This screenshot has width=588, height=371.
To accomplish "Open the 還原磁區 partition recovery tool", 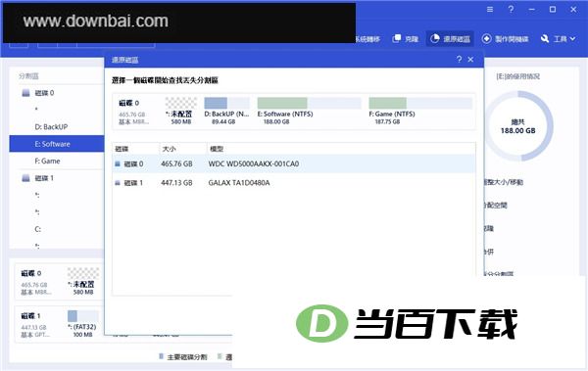I will (x=451, y=38).
